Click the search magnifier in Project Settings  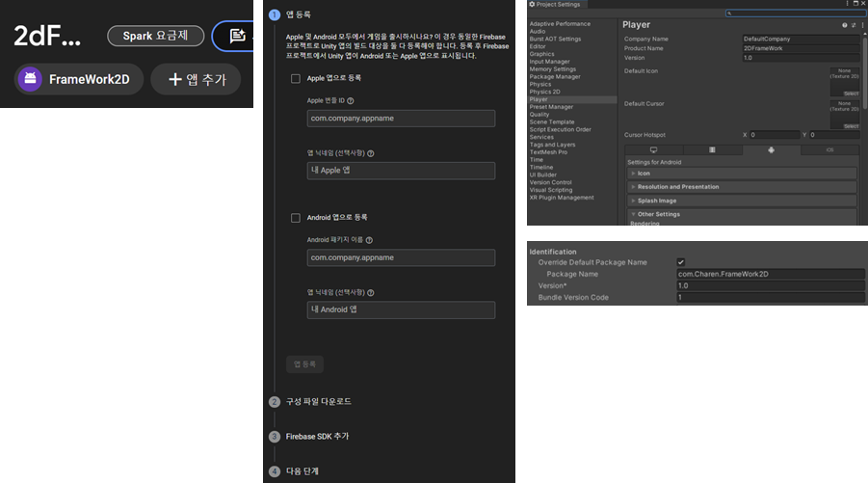click(729, 13)
